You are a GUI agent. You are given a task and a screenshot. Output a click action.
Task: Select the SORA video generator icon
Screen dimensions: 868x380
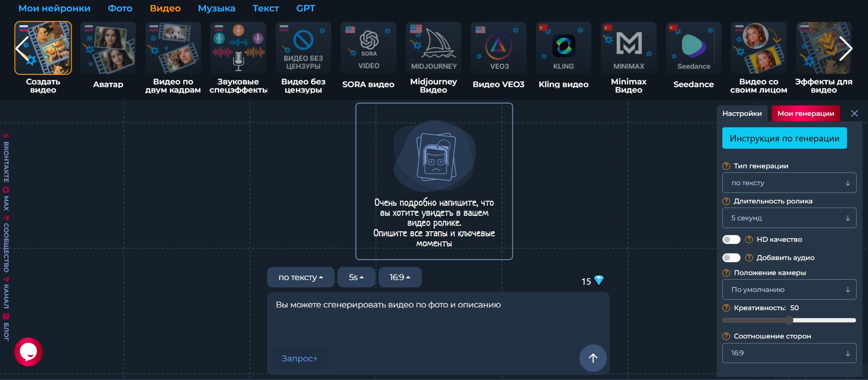[368, 48]
